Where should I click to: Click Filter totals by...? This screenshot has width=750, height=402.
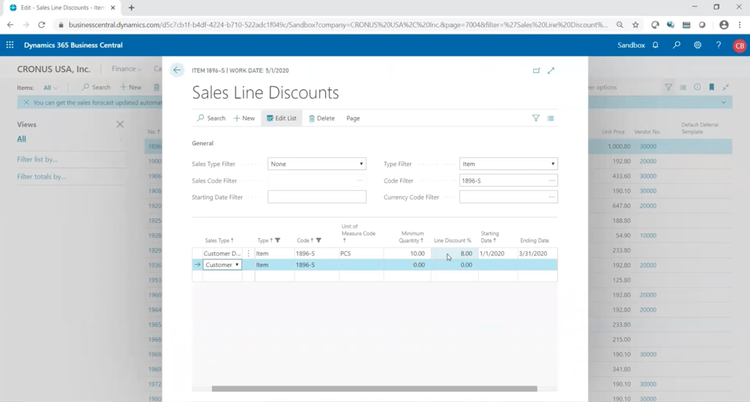(41, 177)
